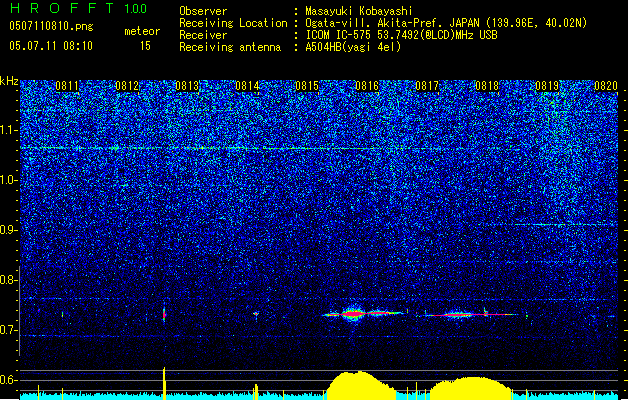629x400 pixels.
Task: Click the 1.0 kHz axis tick label
Action: click(x=9, y=180)
